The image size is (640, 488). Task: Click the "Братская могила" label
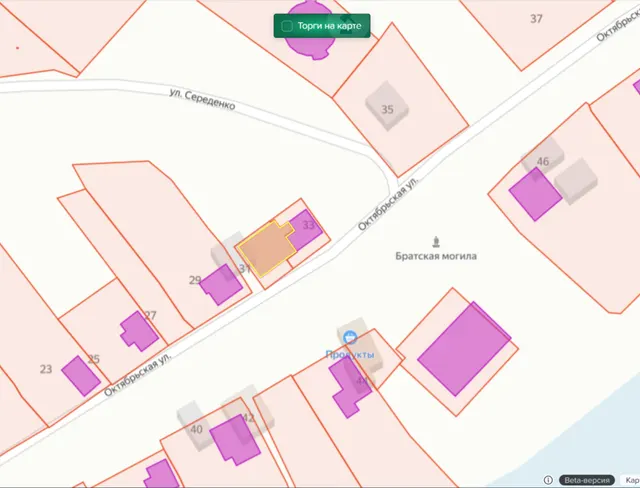pyautogui.click(x=436, y=256)
